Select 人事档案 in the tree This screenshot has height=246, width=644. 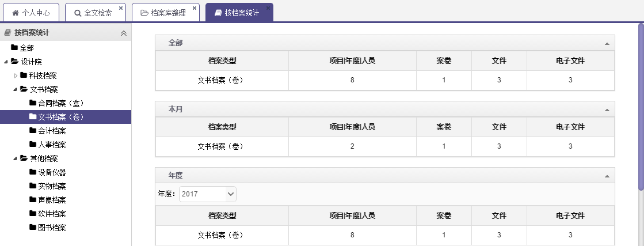pyautogui.click(x=52, y=145)
